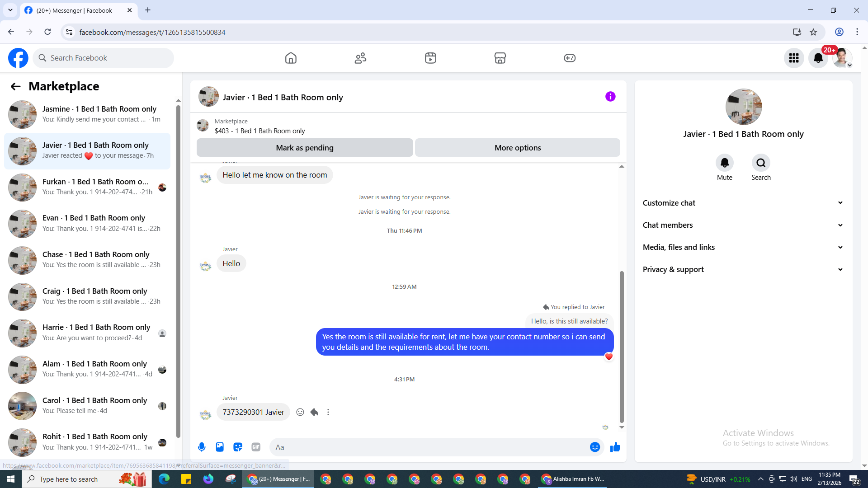
Task: Open emoji picker in message box
Action: click(594, 447)
